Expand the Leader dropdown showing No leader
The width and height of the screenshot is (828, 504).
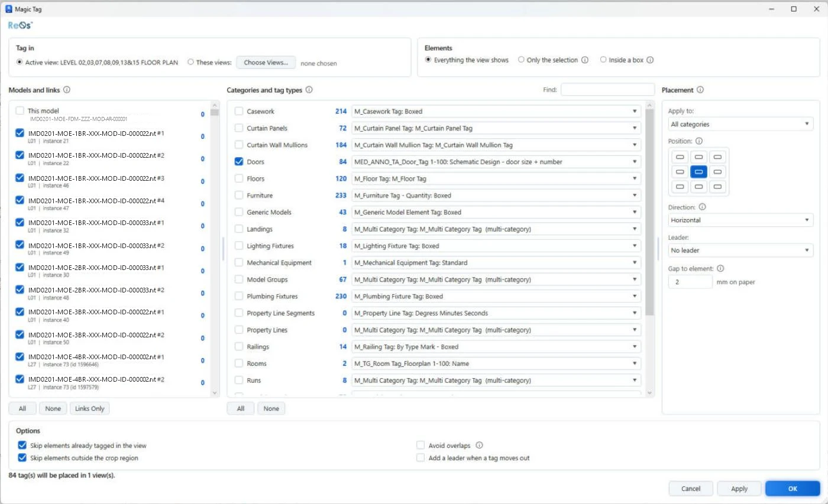pyautogui.click(x=740, y=251)
